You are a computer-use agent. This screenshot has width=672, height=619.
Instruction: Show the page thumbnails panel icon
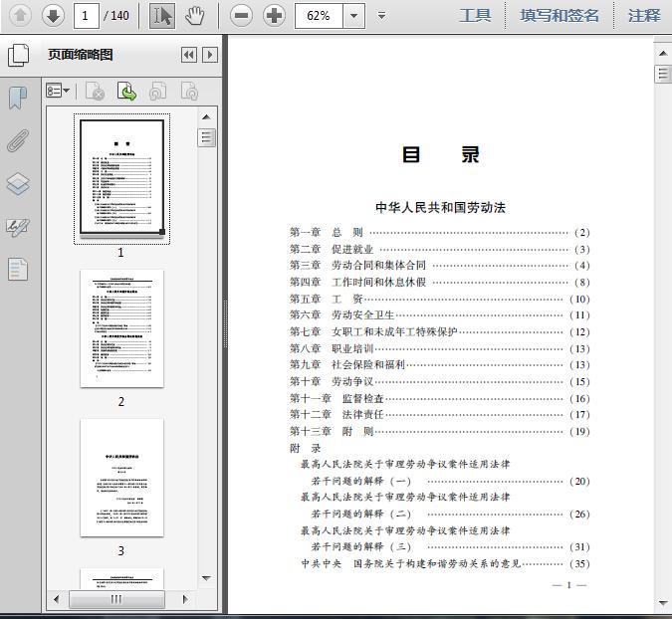tap(19, 56)
